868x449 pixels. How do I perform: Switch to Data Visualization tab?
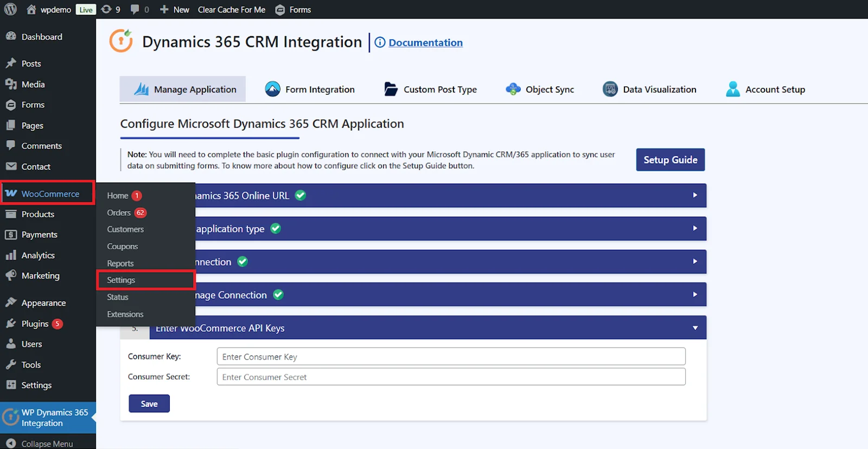click(x=649, y=89)
